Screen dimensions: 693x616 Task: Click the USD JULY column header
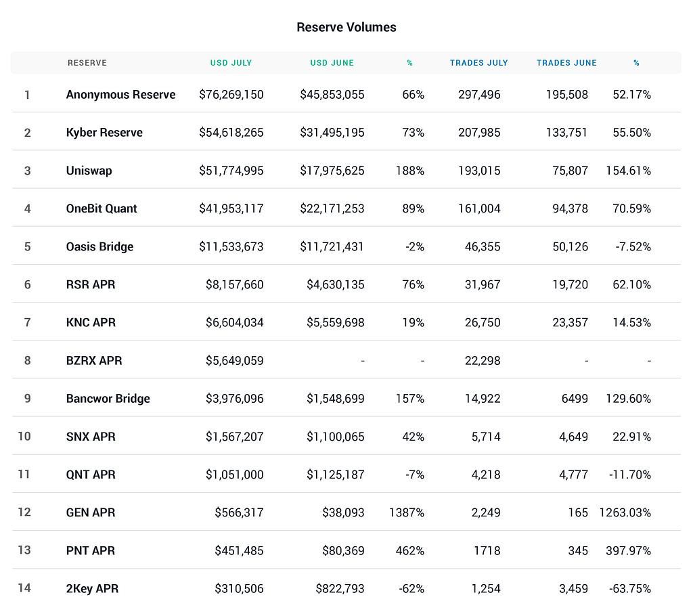[231, 63]
